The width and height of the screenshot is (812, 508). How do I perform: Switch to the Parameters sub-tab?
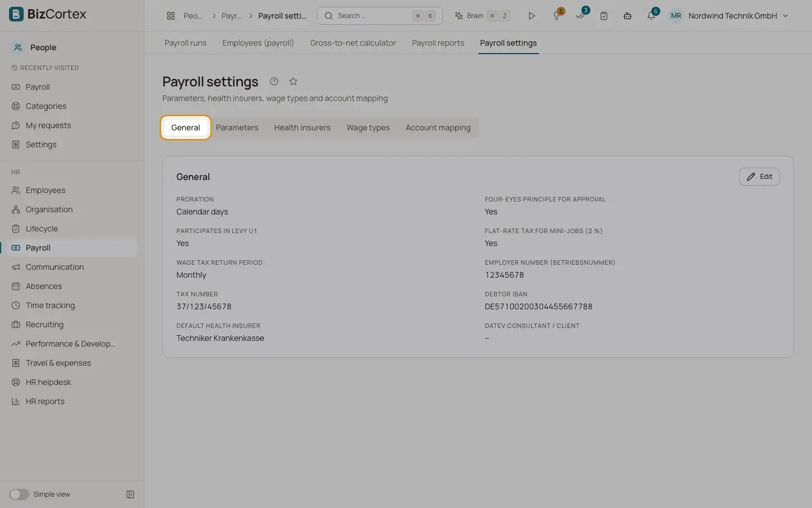[237, 128]
